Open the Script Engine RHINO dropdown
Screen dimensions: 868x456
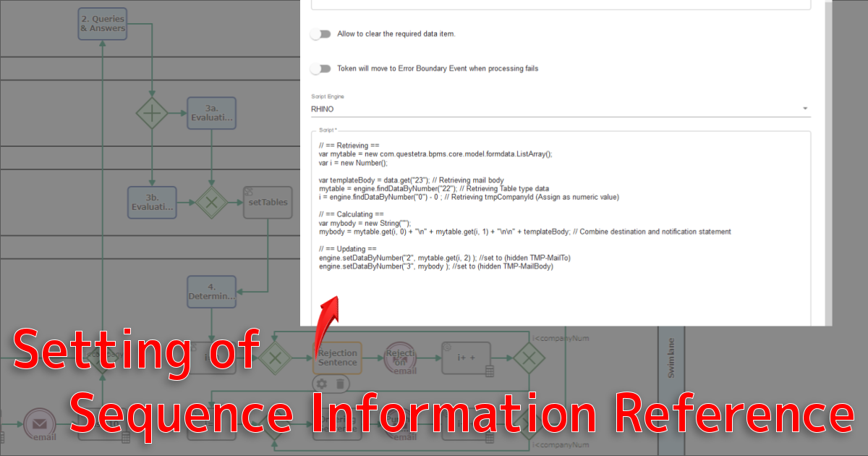tap(557, 109)
